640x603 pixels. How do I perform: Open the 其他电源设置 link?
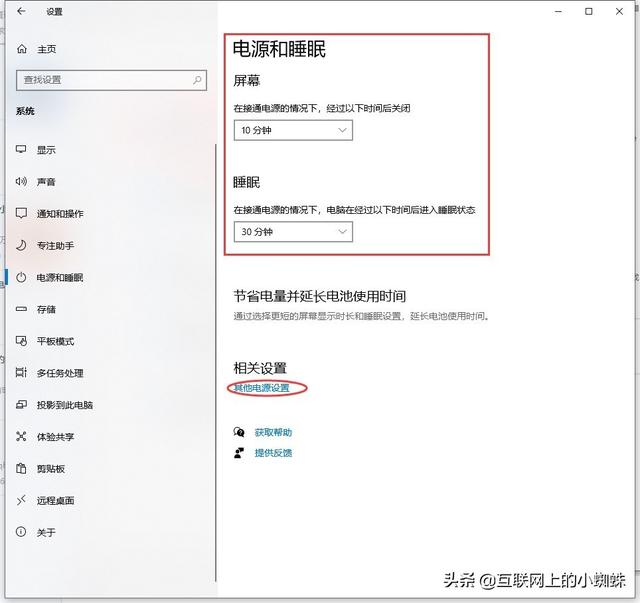pyautogui.click(x=261, y=388)
